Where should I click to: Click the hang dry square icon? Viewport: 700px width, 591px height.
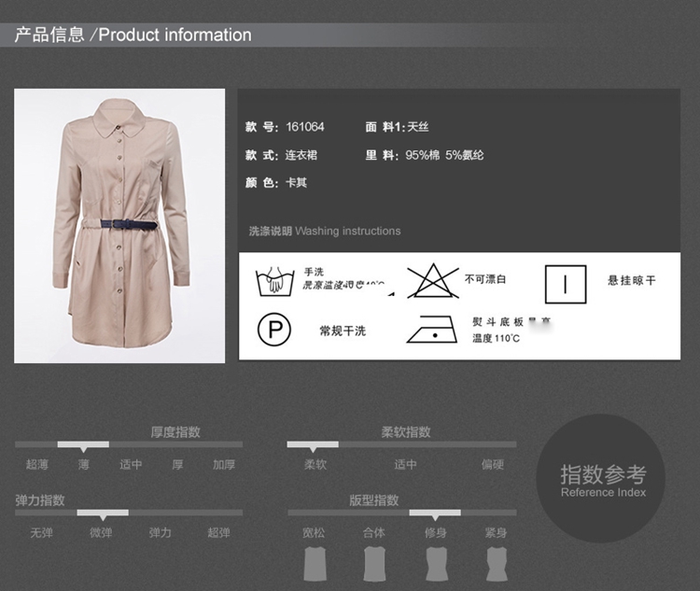point(565,284)
